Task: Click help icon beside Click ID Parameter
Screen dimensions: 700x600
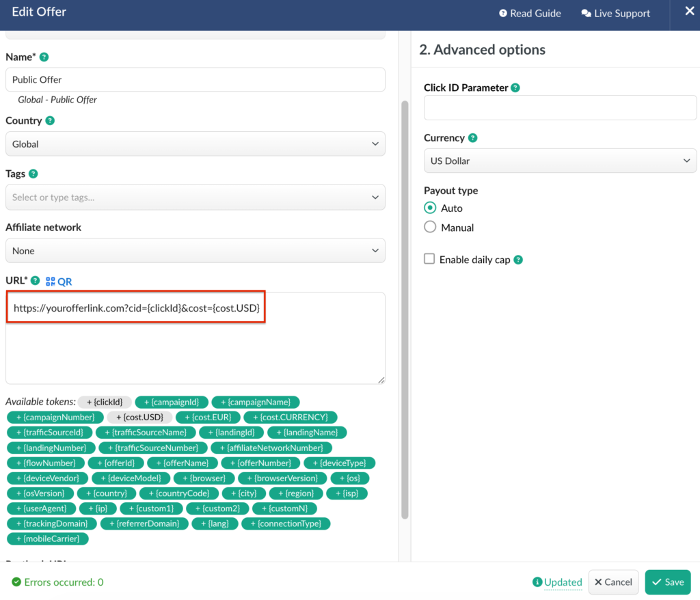Action: (x=515, y=88)
